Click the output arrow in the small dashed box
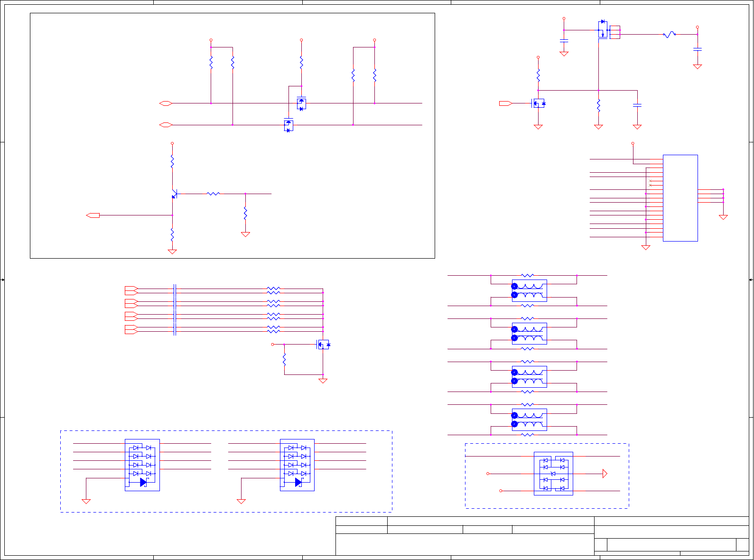This screenshot has width=754, height=560. point(605,474)
